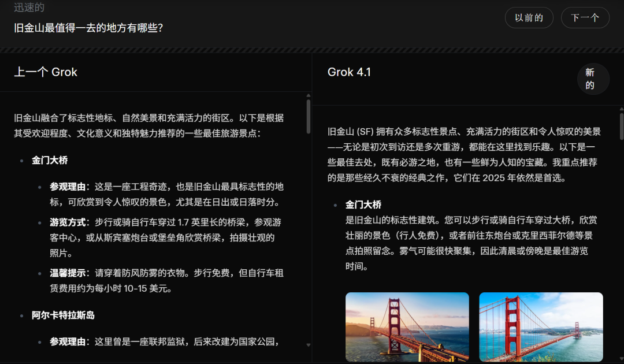
Task: Click the '下一个' button to view next comparison
Action: pyautogui.click(x=585, y=18)
